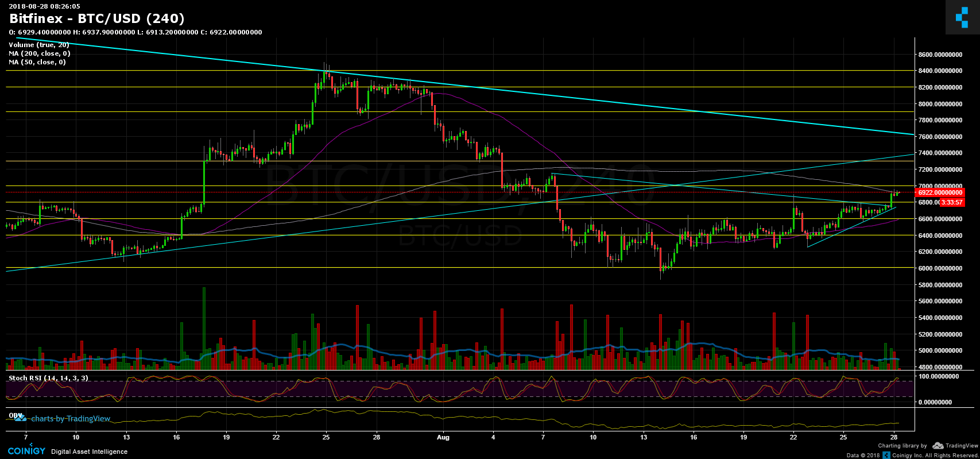Click the 5400.00000000 price axis label

940,318
